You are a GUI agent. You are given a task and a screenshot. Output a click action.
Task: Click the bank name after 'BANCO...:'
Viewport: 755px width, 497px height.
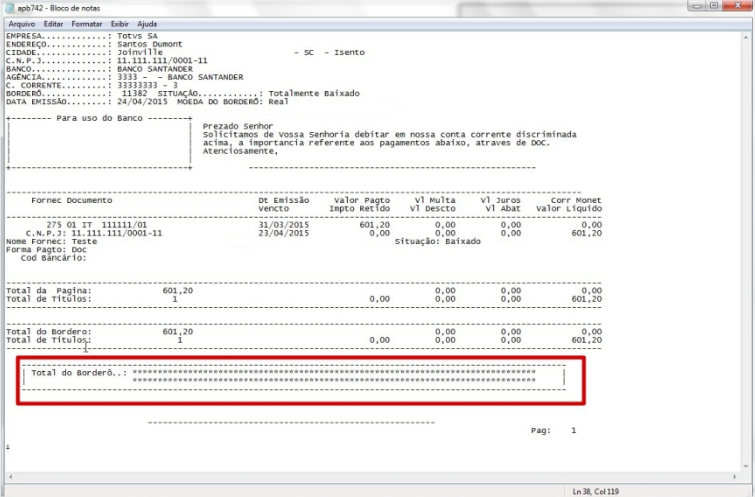click(x=155, y=69)
